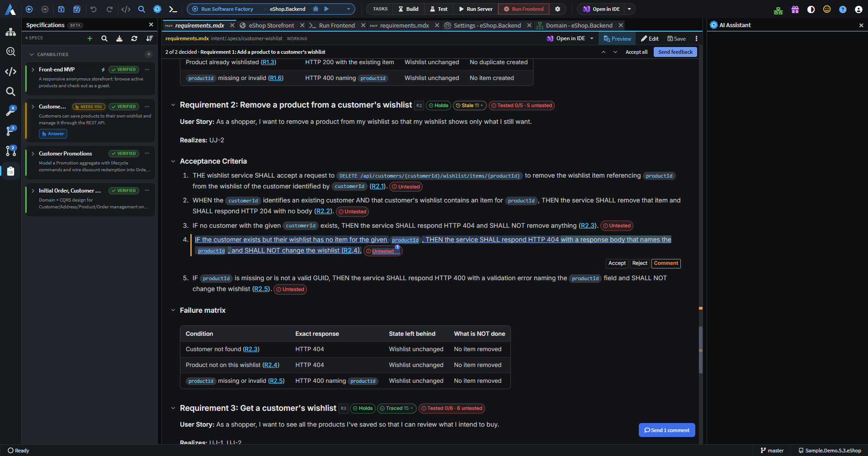Screen dimensions: 868x456
Task: Open the help question mark icon
Action: [843, 9]
